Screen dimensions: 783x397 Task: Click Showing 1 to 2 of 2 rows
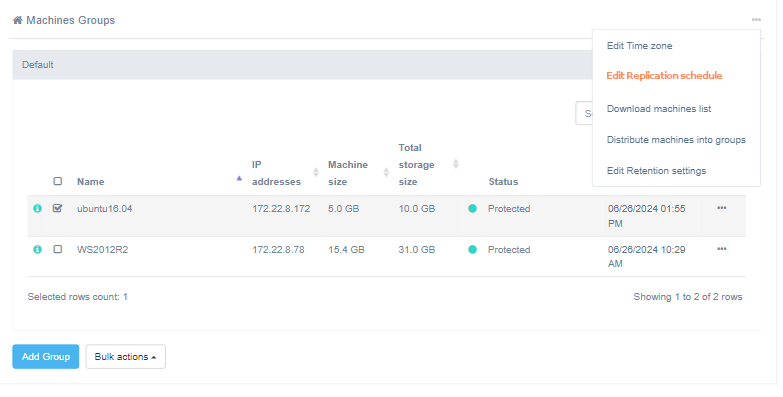pos(688,297)
